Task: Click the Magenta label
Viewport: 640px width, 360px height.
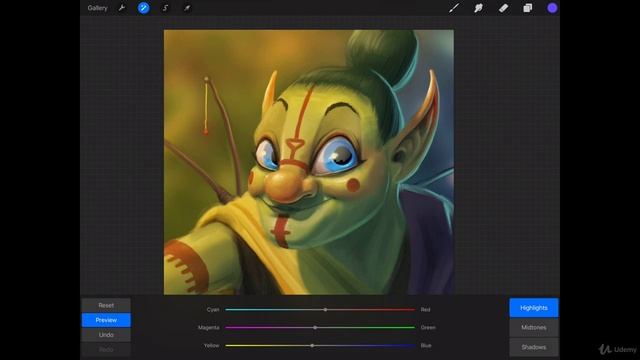Action: (208, 327)
